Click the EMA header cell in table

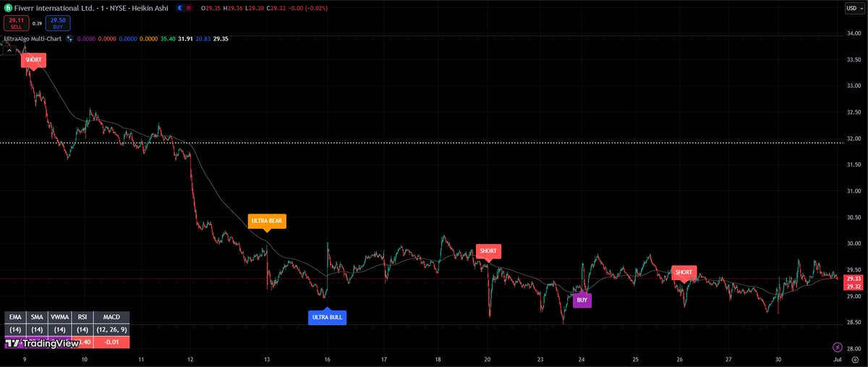click(x=15, y=317)
